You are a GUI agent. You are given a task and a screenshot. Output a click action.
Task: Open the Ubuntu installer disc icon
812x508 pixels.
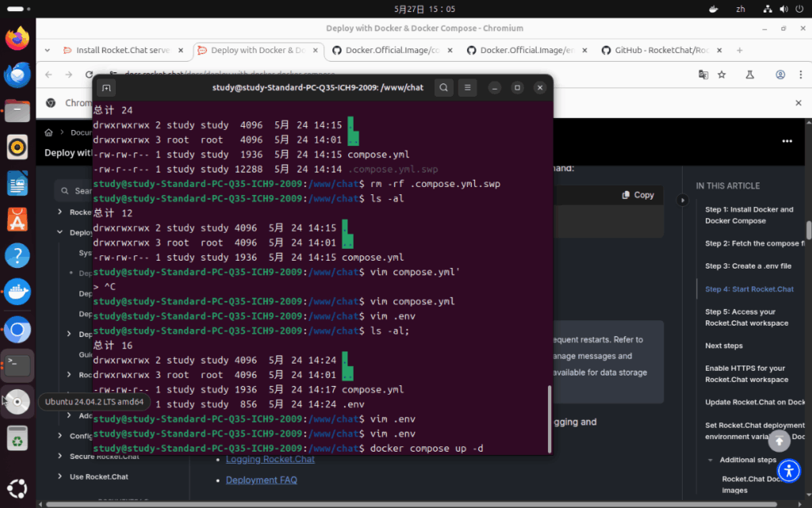[x=17, y=402]
